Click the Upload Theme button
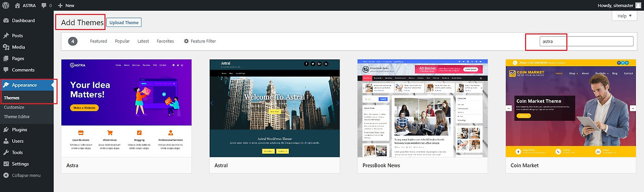The image size is (644, 192). (x=124, y=23)
